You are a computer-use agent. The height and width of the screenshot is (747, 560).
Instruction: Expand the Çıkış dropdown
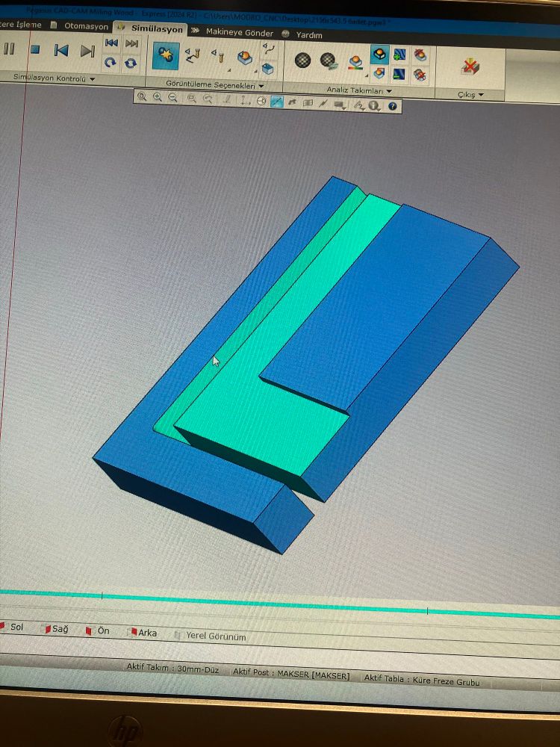(470, 95)
